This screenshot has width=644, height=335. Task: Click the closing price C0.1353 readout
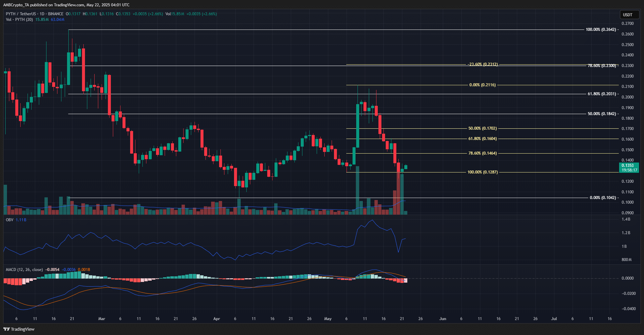pos(123,14)
